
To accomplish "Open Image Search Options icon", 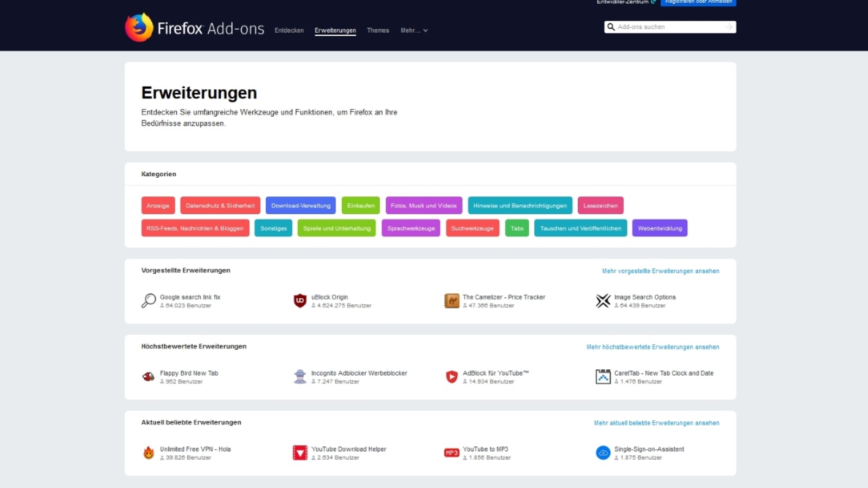I will click(x=603, y=300).
